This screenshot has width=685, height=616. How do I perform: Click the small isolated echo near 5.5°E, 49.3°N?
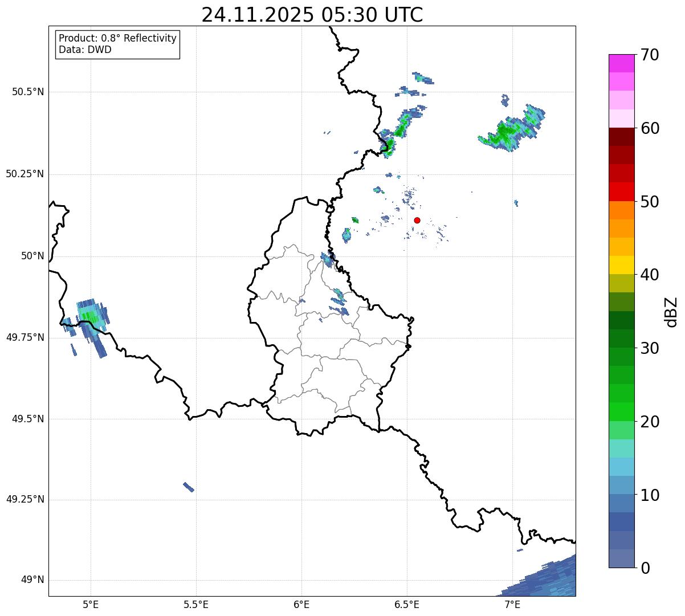click(189, 487)
